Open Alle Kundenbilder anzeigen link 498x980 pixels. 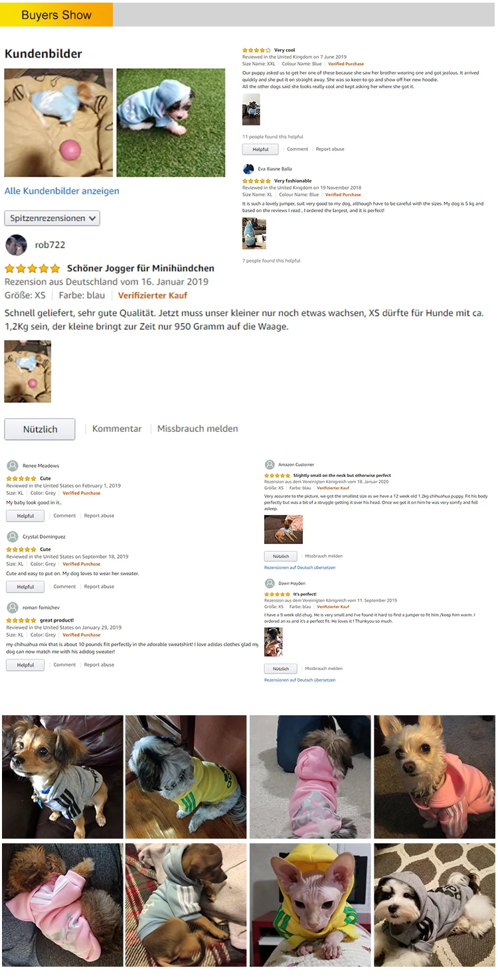coord(62,191)
